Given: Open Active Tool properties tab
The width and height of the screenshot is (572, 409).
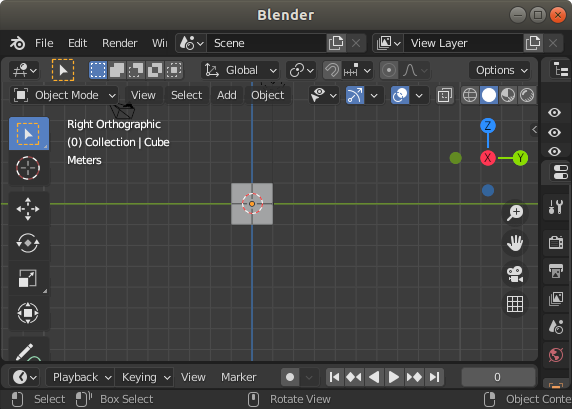Looking at the screenshot, I should (556, 207).
